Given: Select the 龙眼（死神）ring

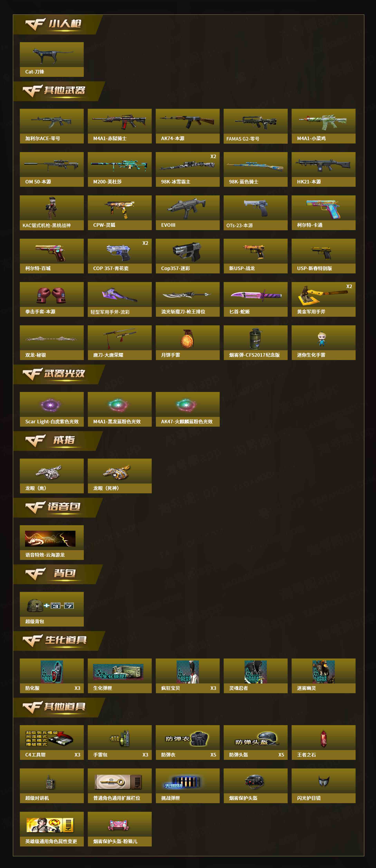Looking at the screenshot, I should [x=119, y=476].
